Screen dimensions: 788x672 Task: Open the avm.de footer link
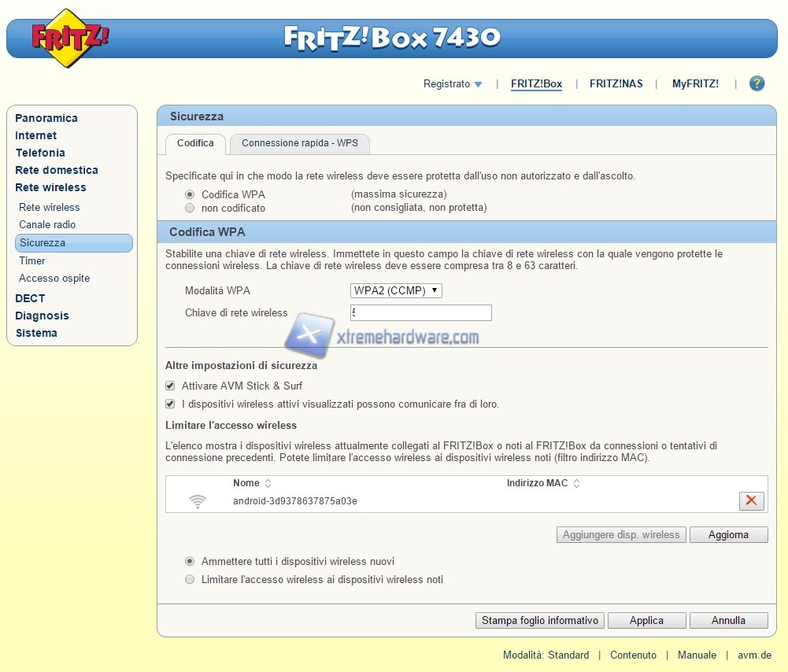754,655
